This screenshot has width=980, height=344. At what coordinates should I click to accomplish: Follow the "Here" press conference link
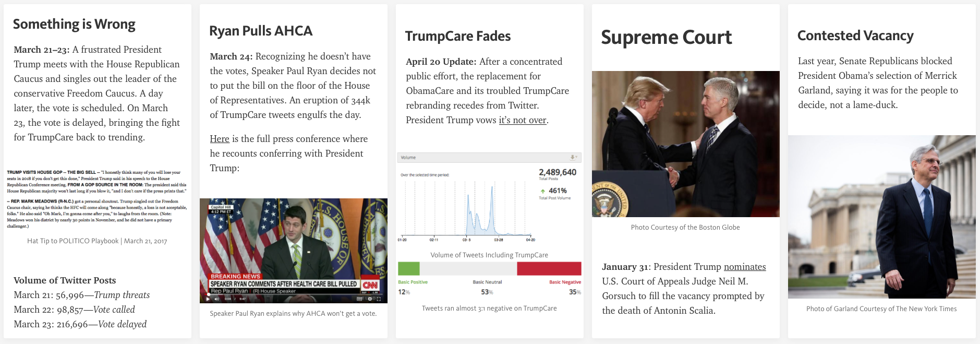coord(220,139)
